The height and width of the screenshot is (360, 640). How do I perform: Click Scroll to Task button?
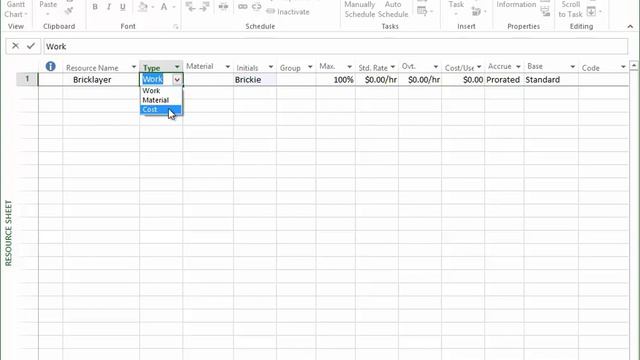[x=570, y=9]
